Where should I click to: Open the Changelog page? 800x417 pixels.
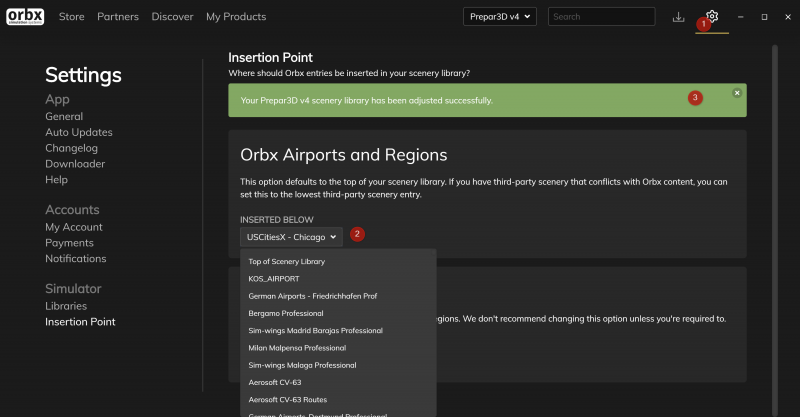click(71, 148)
